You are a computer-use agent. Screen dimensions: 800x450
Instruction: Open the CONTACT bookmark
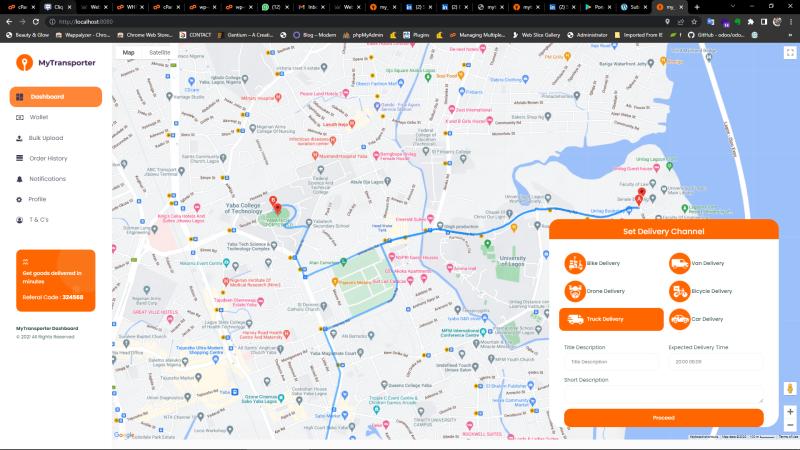[195, 35]
